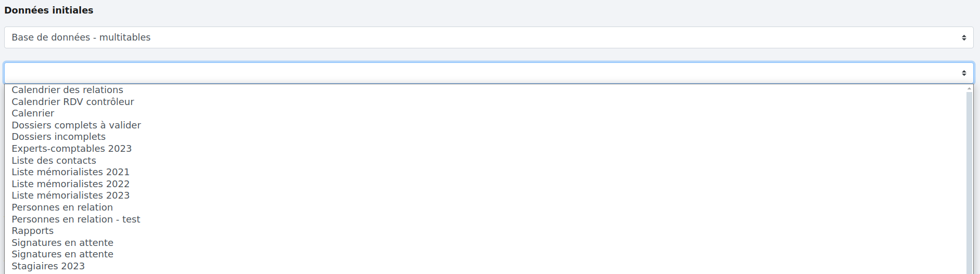Select the second Signatures en attente entry
Viewport: 980px width, 274px height.
point(62,254)
